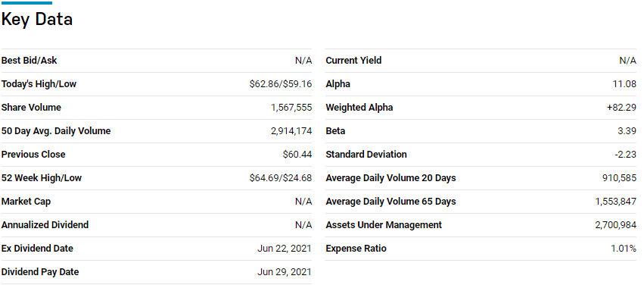Select the Best Bid/Ask label

click(x=30, y=61)
